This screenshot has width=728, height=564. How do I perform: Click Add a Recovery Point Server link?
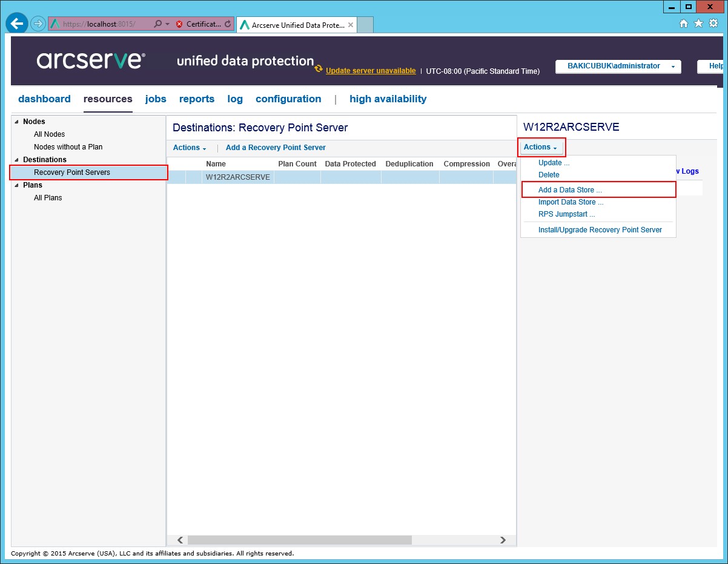pyautogui.click(x=276, y=148)
